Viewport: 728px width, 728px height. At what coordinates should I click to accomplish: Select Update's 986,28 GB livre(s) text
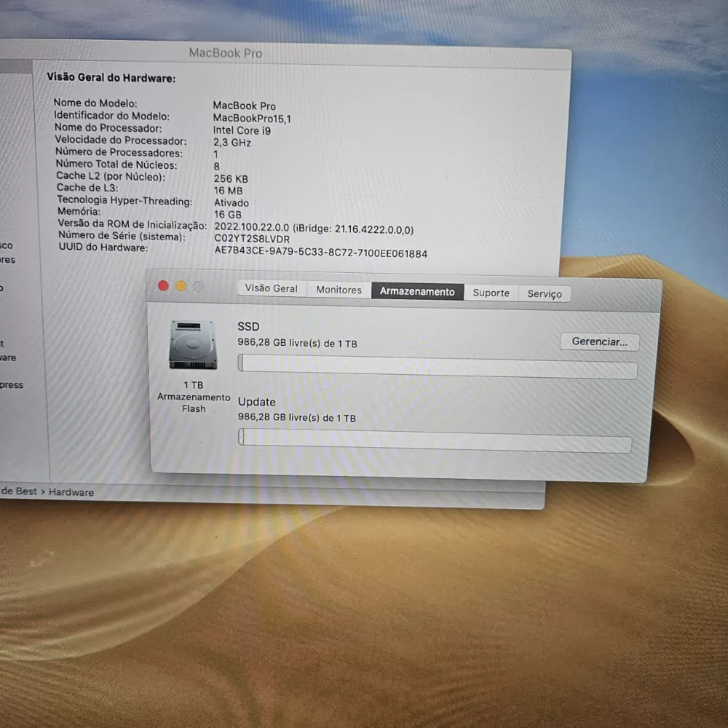click(297, 417)
